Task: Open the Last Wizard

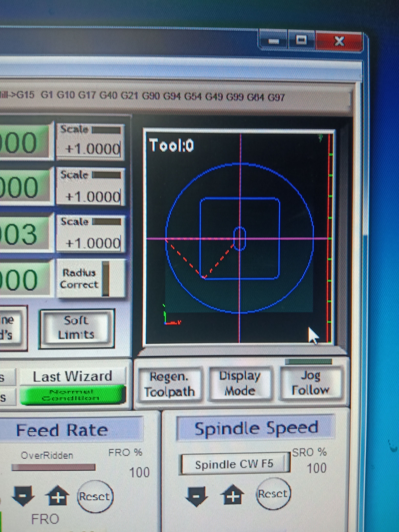Action: 72,376
